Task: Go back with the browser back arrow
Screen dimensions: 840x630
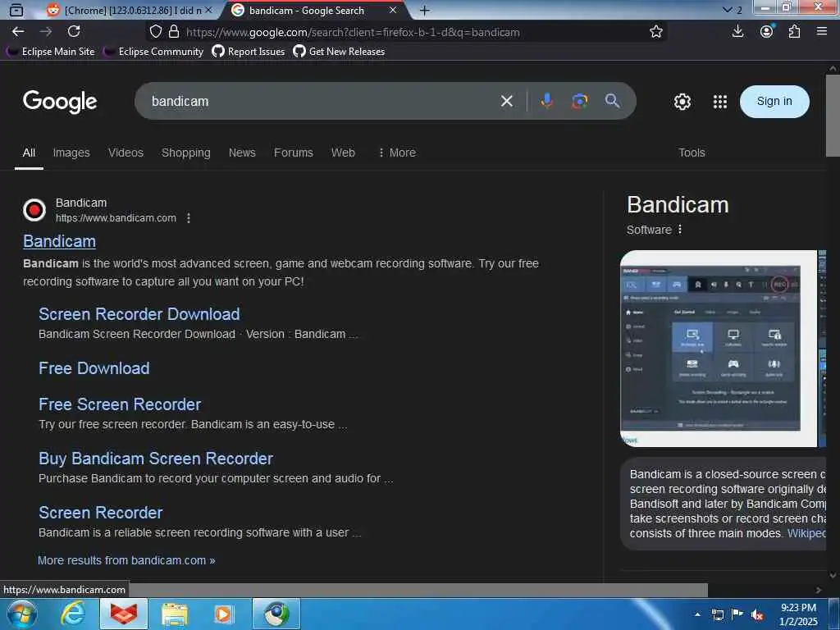Action: pos(18,32)
